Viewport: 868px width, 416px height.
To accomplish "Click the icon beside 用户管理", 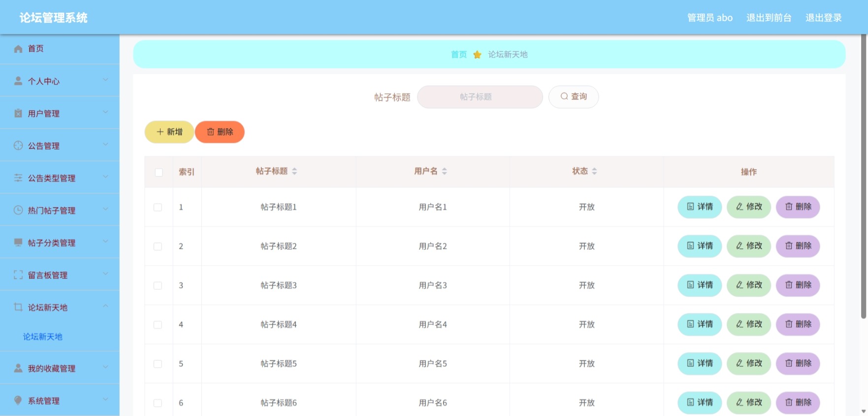I will pyautogui.click(x=18, y=113).
